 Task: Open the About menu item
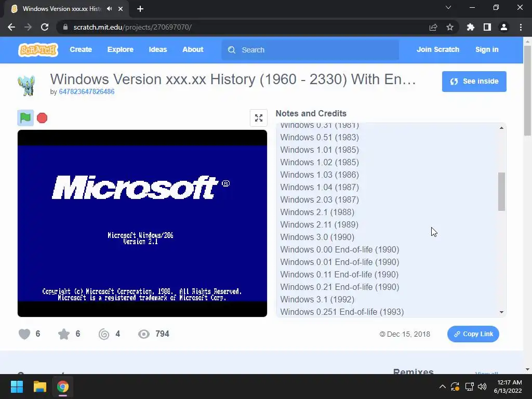coord(193,49)
